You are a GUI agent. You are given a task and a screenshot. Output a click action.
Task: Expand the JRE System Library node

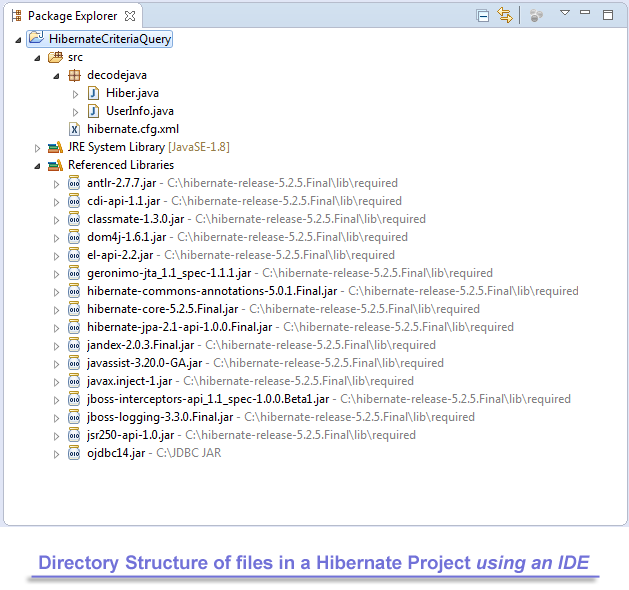pyautogui.click(x=38, y=147)
